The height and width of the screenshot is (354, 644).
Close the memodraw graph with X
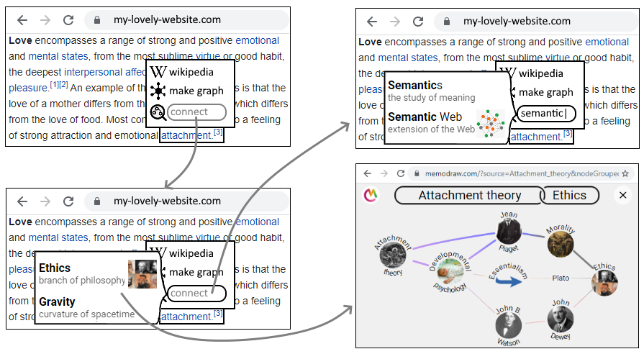click(x=622, y=195)
